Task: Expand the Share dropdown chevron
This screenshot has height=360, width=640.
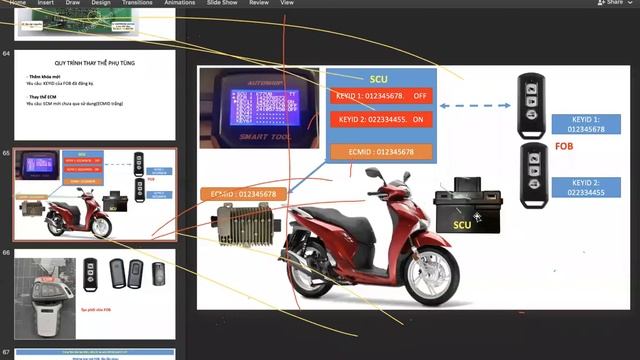Action: pyautogui.click(x=630, y=2)
